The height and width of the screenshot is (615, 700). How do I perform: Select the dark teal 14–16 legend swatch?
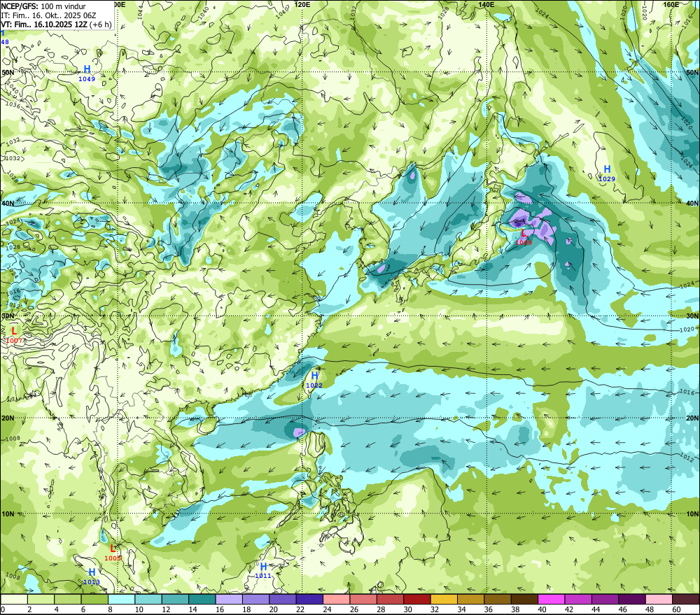[x=202, y=599]
